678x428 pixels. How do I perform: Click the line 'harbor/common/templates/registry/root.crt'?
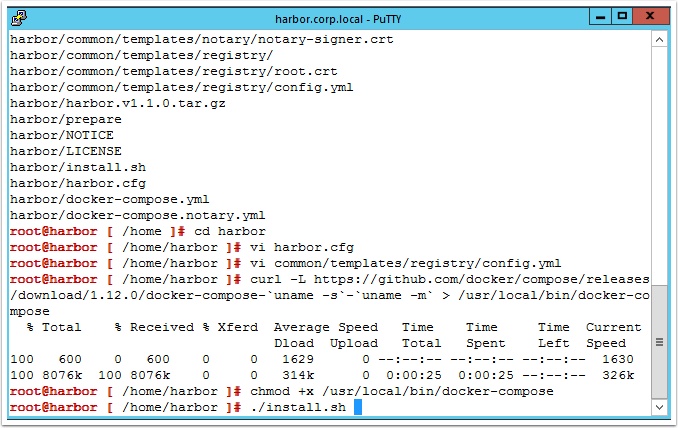pyautogui.click(x=173, y=71)
